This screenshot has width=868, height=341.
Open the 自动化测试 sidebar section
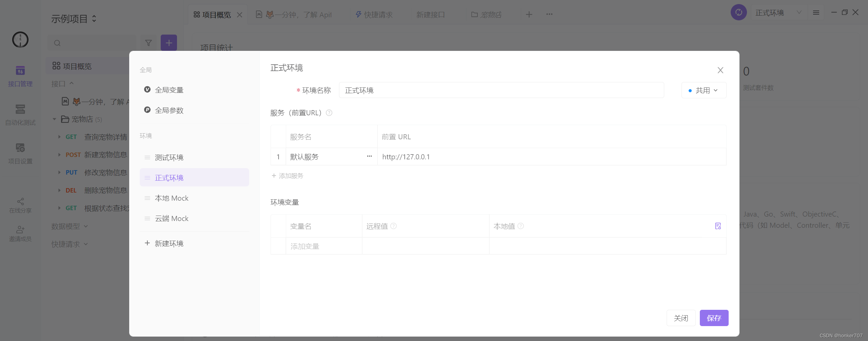tap(20, 115)
